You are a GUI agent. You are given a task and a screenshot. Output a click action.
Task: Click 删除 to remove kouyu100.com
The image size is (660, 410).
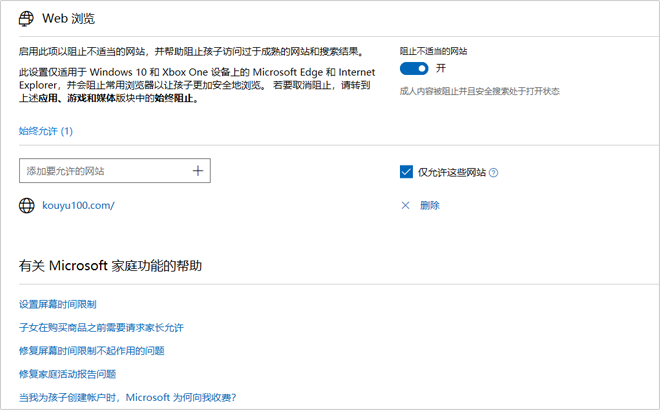click(x=430, y=205)
